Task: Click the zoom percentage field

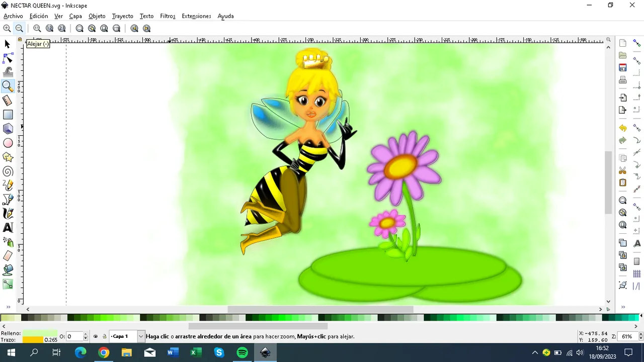Action: (628, 336)
